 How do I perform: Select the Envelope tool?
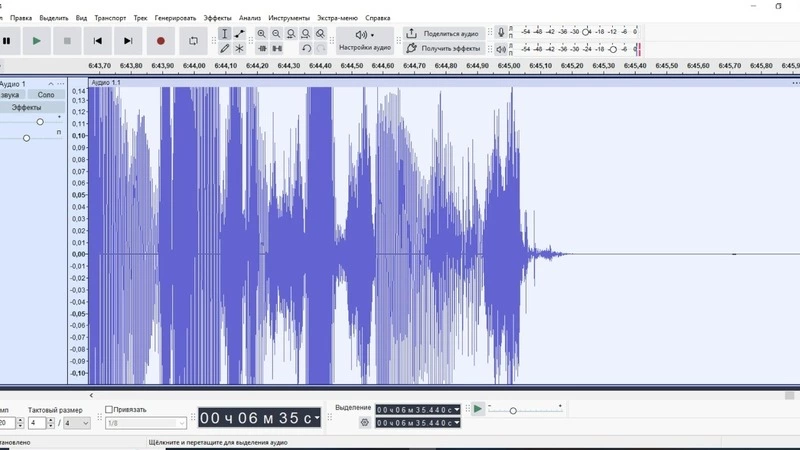(240, 33)
